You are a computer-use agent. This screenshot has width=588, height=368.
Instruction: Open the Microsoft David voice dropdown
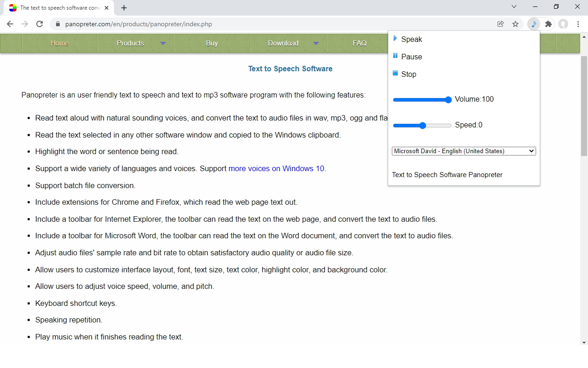pos(464,151)
